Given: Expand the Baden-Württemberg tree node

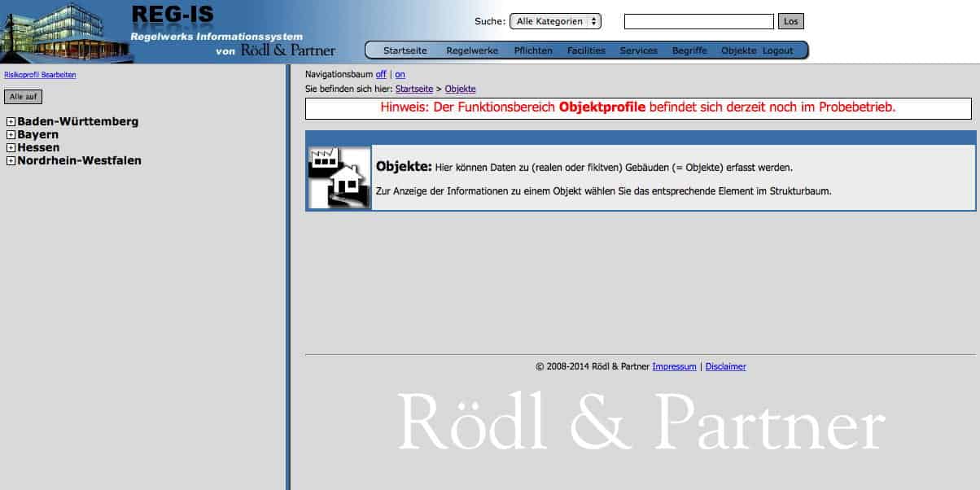Looking at the screenshot, I should click(x=11, y=122).
